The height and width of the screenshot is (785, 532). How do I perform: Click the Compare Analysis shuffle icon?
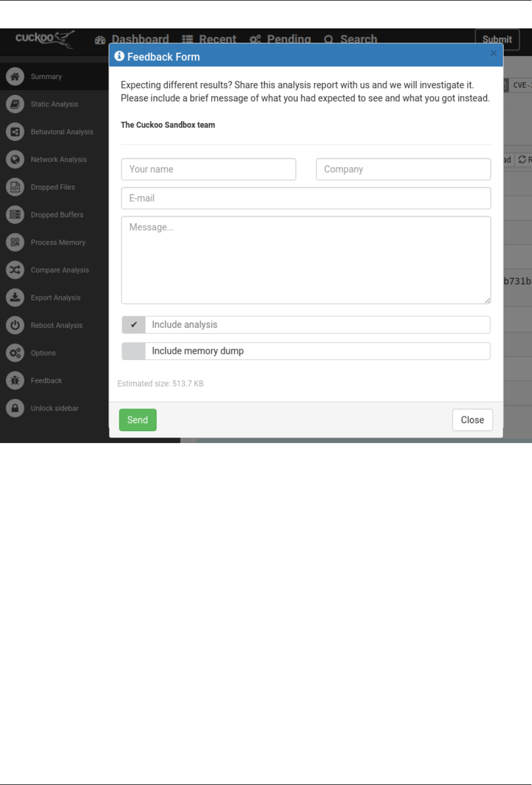pos(15,270)
